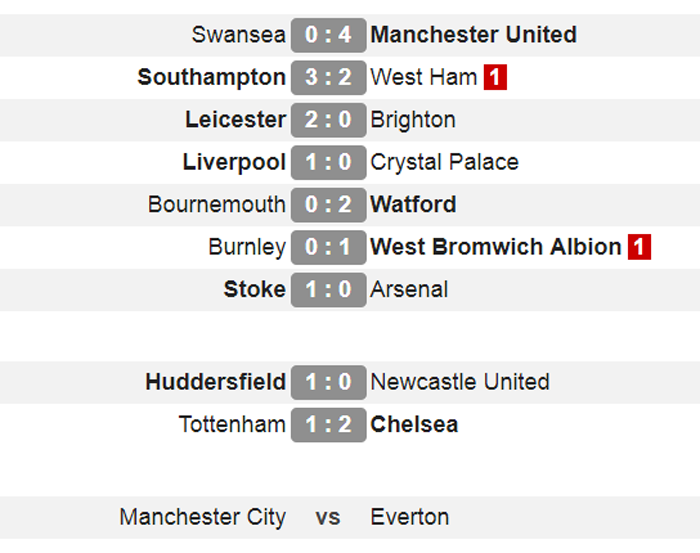Click West Bromwich Albion's red card icon
This screenshot has height=553, width=700.
639,247
